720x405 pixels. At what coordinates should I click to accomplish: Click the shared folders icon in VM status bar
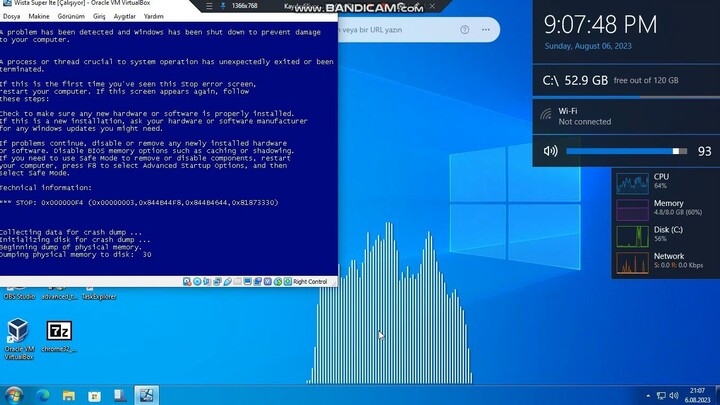[237, 281]
